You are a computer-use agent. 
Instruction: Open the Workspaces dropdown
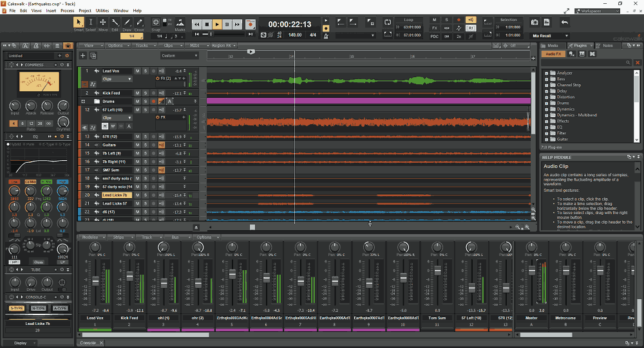pos(597,11)
